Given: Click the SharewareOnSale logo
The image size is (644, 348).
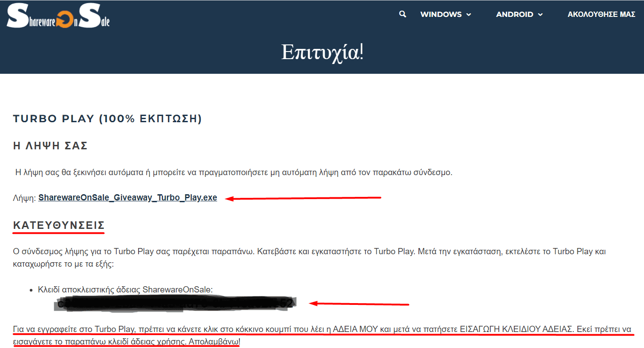Looking at the screenshot, I should click(x=59, y=16).
